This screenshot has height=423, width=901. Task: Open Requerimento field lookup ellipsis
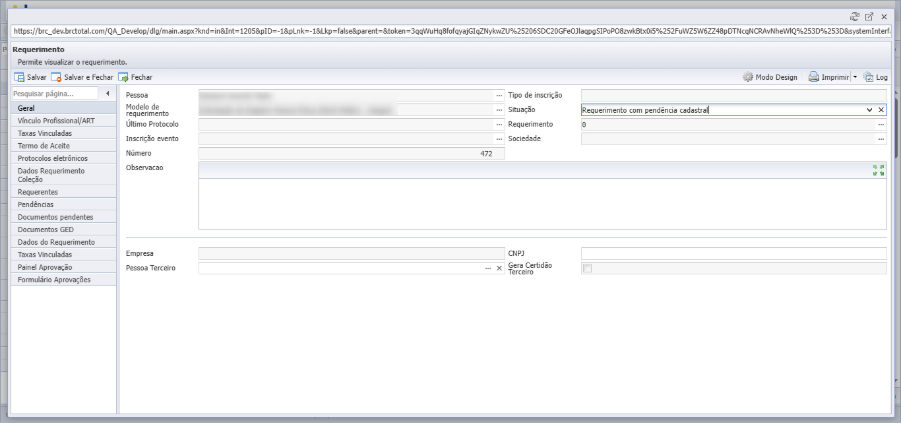pyautogui.click(x=881, y=124)
